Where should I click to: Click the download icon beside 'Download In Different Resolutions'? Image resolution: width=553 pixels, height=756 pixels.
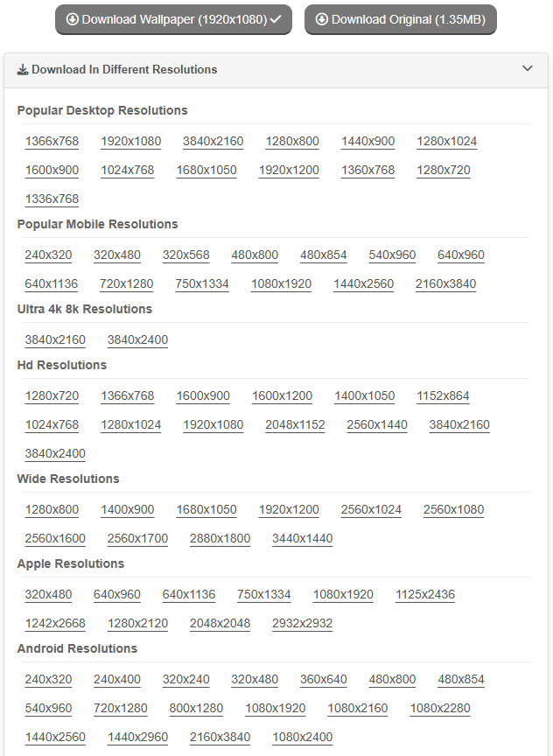click(x=23, y=70)
